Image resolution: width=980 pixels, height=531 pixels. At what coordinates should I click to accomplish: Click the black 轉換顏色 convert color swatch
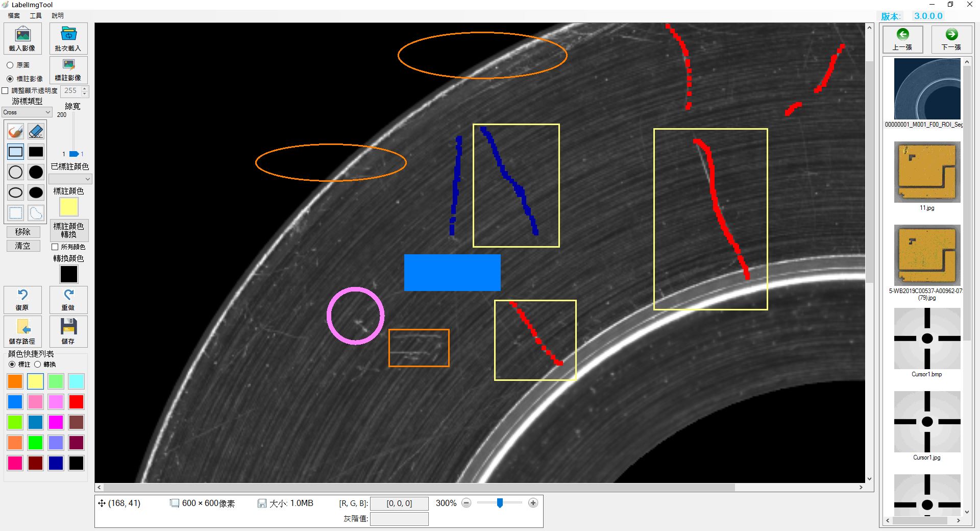[69, 274]
